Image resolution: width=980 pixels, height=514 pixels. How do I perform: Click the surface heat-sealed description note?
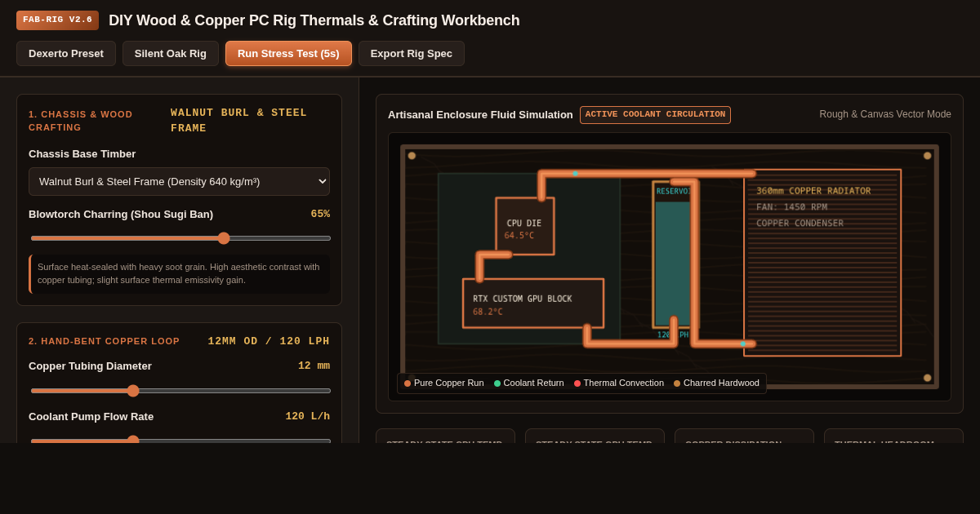pos(180,274)
